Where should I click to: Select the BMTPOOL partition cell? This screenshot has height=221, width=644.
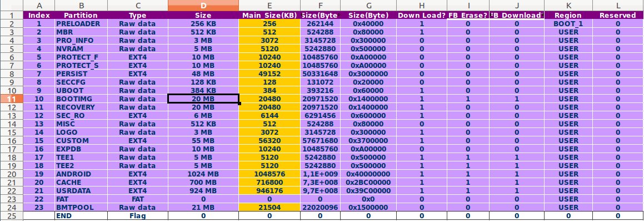81,208
